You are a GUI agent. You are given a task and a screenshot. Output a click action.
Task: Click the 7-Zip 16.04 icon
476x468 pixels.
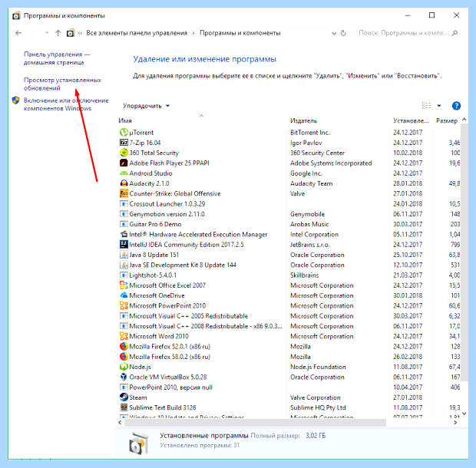point(124,143)
